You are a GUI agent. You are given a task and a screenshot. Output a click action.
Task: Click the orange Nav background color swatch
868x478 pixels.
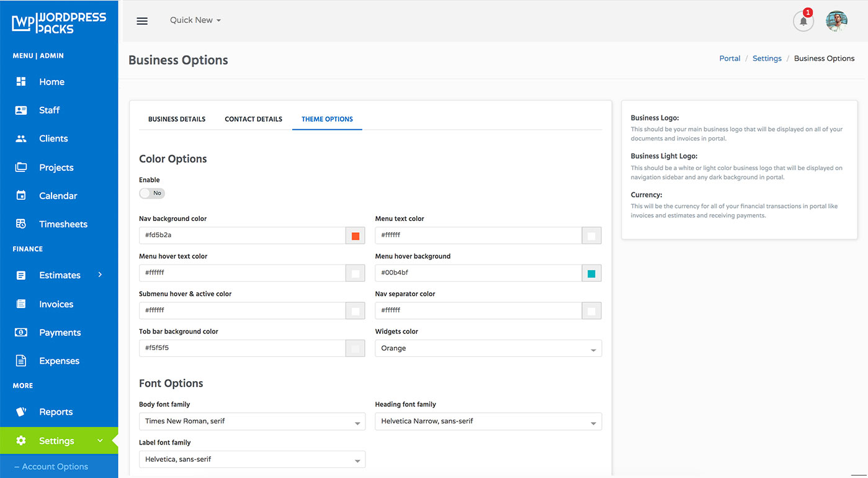[356, 236]
